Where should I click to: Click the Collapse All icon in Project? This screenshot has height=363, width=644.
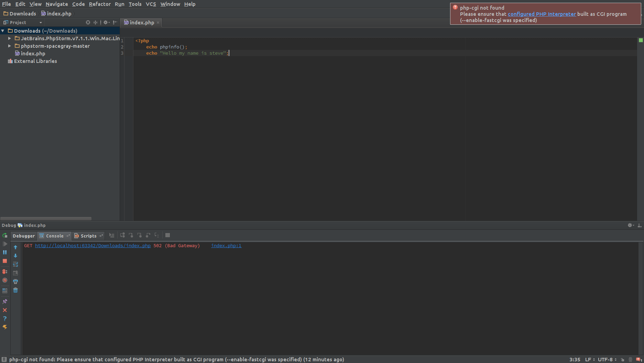tap(96, 22)
